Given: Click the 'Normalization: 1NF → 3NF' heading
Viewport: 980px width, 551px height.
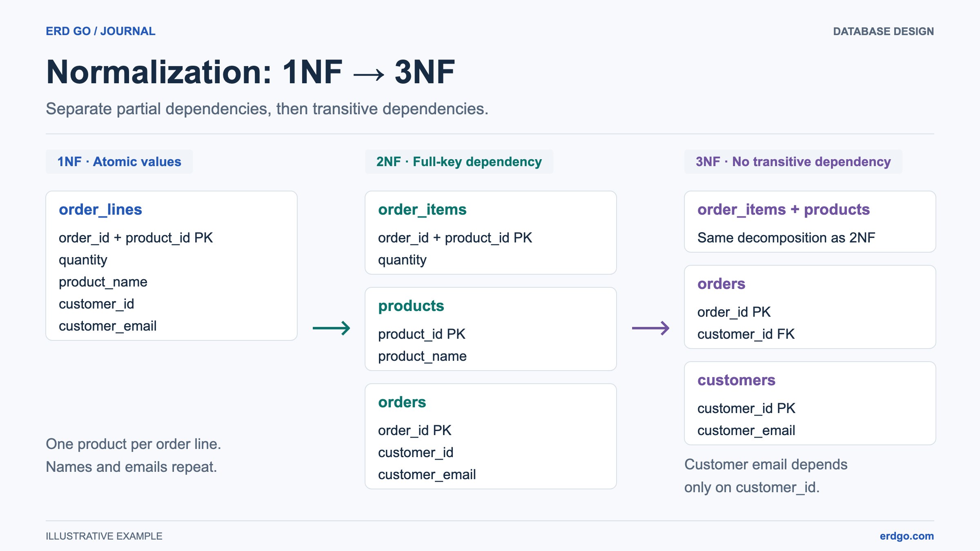Looking at the screenshot, I should pos(250,72).
